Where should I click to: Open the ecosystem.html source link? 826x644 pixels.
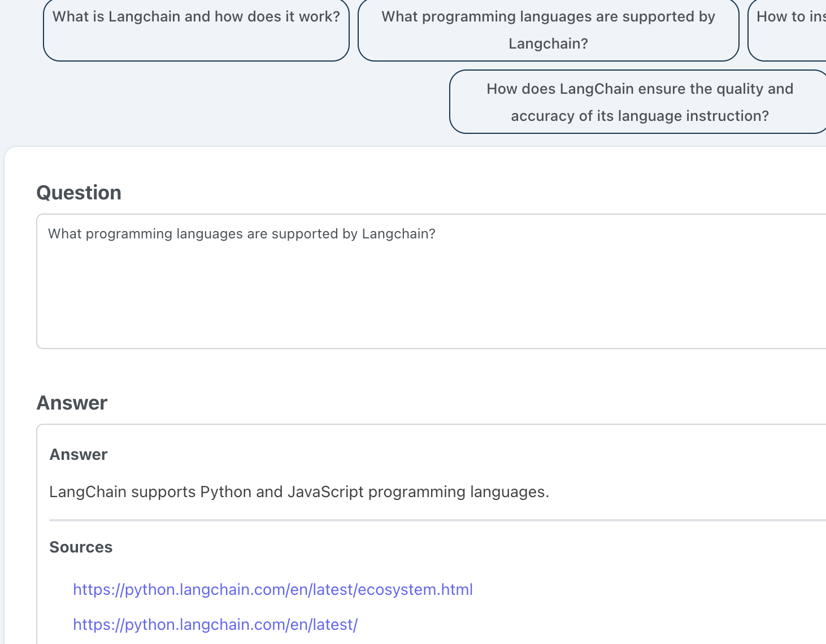[x=273, y=589]
